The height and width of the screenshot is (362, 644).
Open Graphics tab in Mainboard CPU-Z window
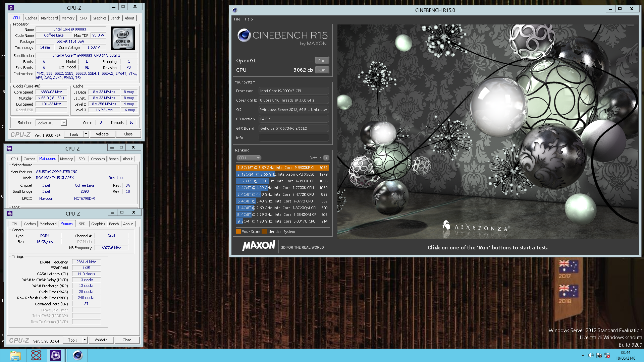pyautogui.click(x=98, y=159)
